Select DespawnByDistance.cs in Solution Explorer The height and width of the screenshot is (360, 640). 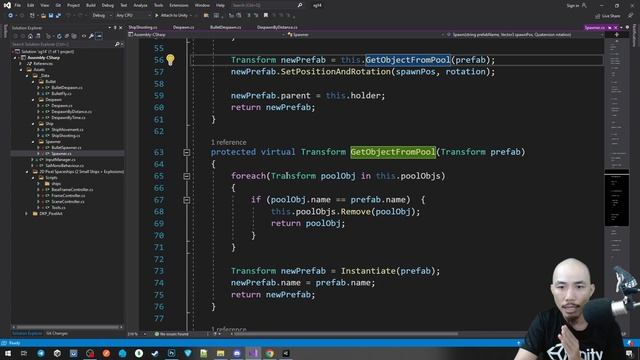[x=71, y=112]
